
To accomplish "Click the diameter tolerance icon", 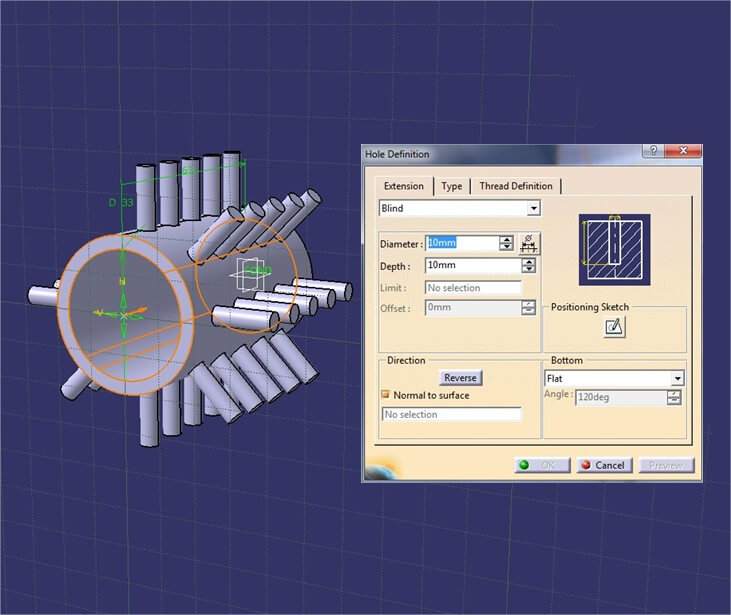I will (x=529, y=243).
